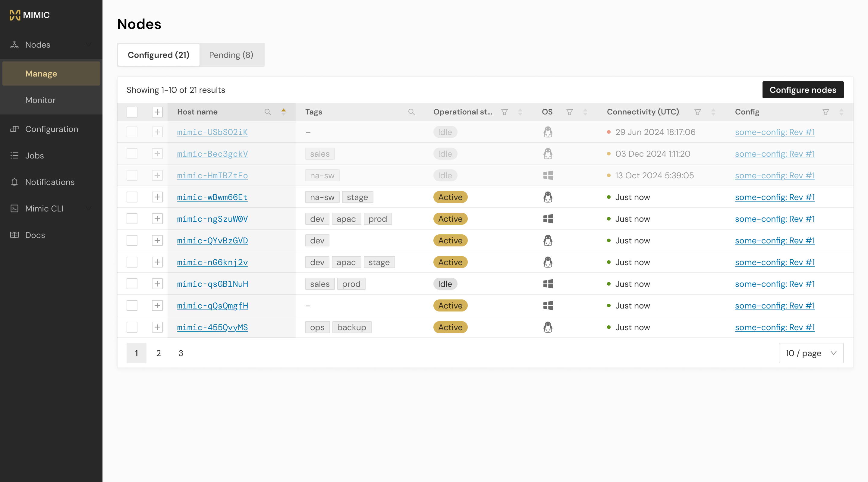Click the Configuration sidebar icon

pos(14,129)
